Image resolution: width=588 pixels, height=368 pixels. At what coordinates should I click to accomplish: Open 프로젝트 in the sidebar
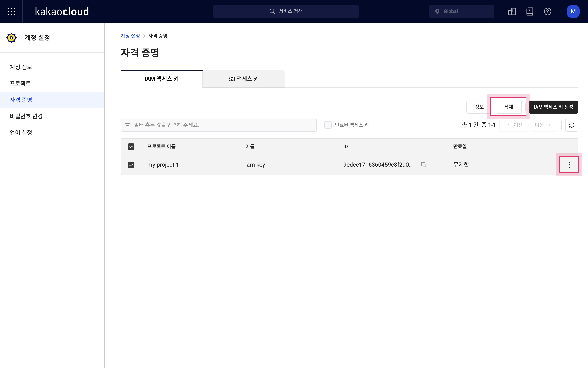click(52, 83)
